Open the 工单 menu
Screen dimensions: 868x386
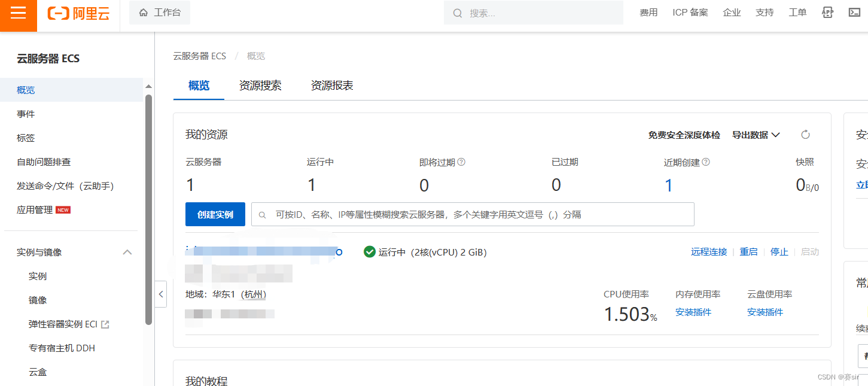pos(797,13)
